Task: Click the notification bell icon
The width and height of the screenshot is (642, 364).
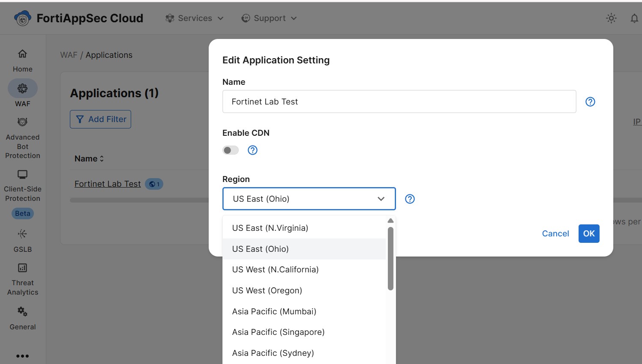Action: (x=634, y=18)
